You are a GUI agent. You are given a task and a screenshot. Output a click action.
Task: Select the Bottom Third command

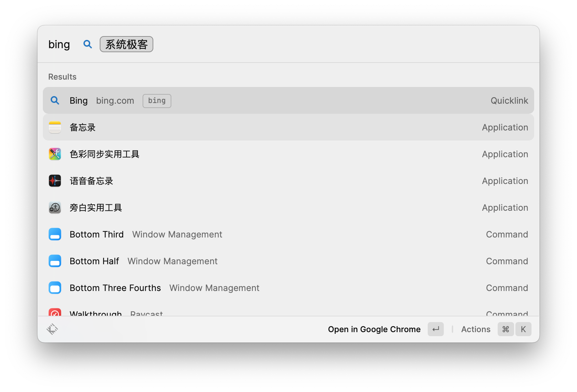tap(288, 234)
